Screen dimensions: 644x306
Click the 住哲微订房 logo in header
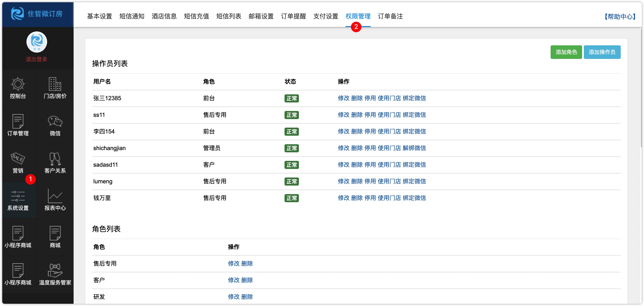[37, 13]
